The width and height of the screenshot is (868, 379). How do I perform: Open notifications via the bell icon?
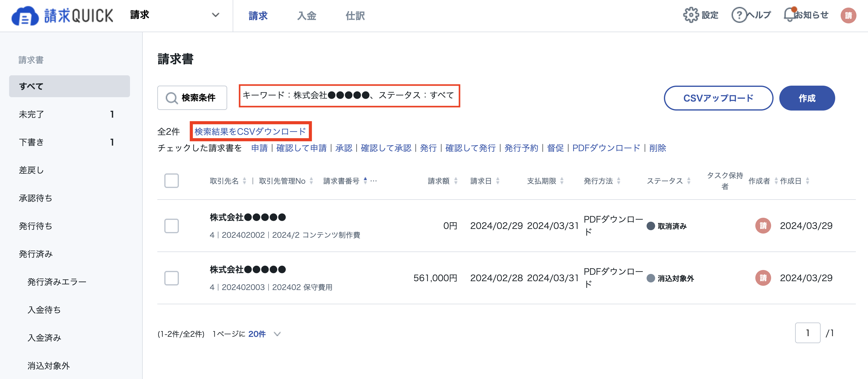click(790, 15)
